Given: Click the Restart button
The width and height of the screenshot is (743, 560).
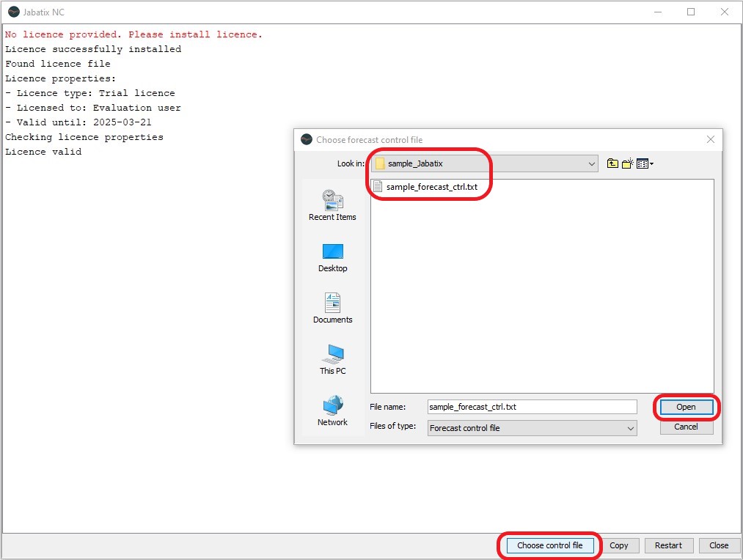Looking at the screenshot, I should [x=668, y=545].
